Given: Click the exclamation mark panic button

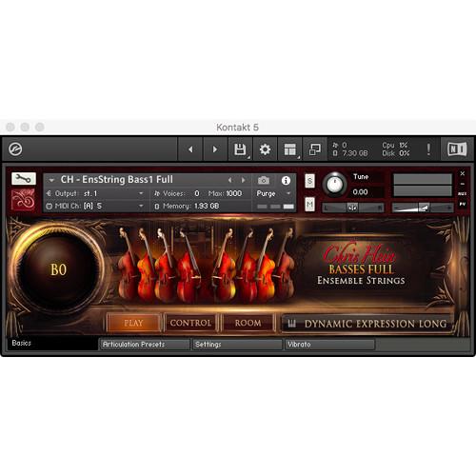Looking at the screenshot, I should 428,149.
